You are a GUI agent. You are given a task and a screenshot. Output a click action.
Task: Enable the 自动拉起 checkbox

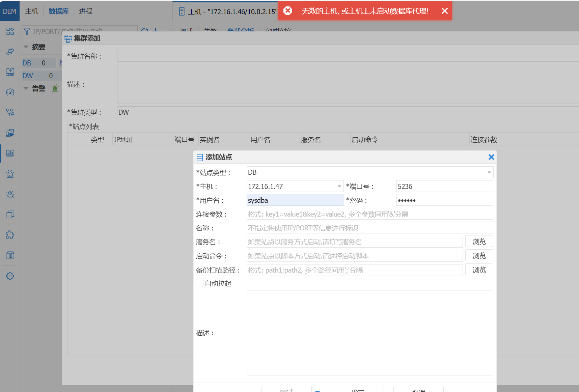[x=200, y=283]
